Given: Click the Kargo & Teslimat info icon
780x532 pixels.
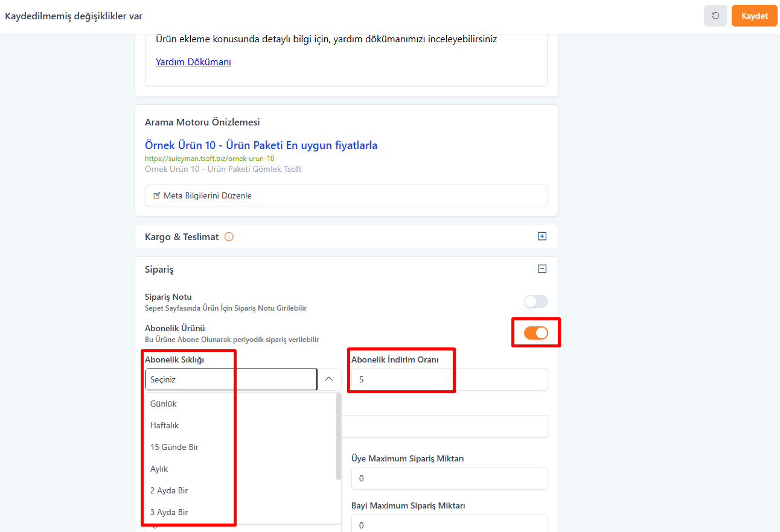Looking at the screenshot, I should [x=229, y=237].
